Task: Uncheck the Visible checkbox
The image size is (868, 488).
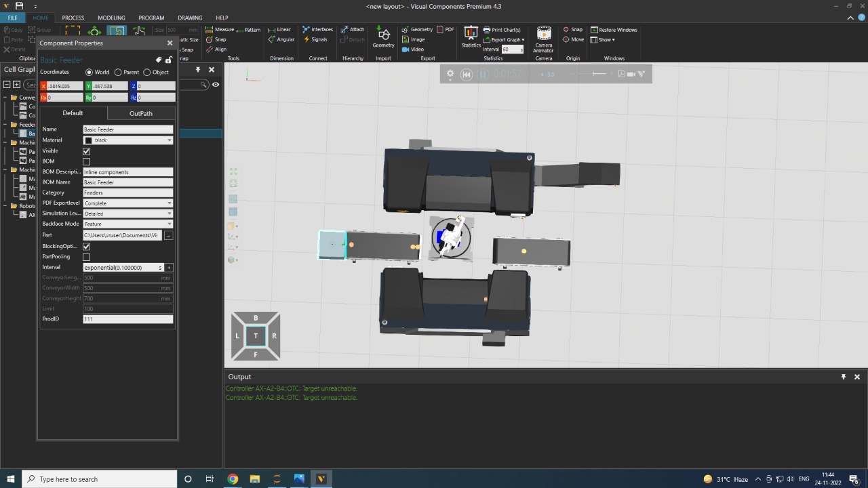Action: click(x=86, y=151)
